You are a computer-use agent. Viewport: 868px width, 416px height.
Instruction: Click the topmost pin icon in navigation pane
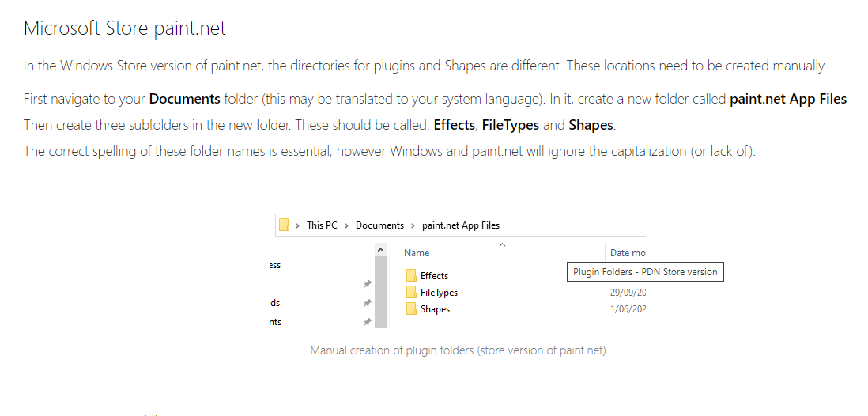click(367, 284)
